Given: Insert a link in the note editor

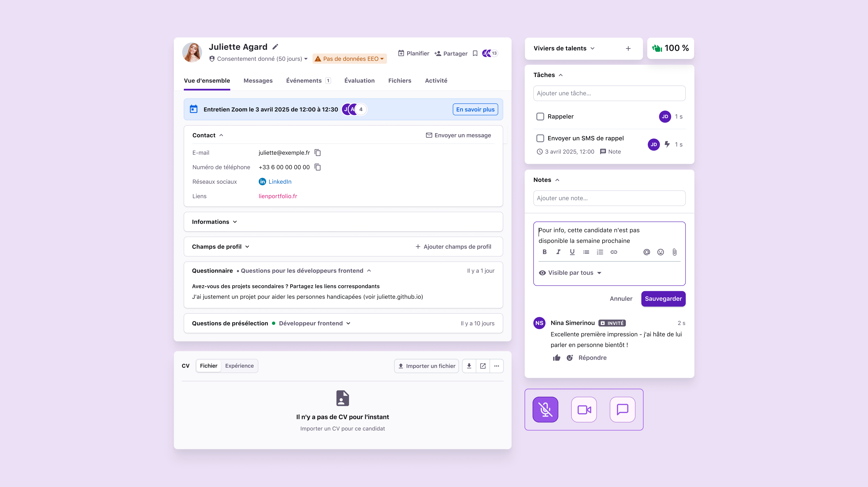Looking at the screenshot, I should tap(614, 252).
